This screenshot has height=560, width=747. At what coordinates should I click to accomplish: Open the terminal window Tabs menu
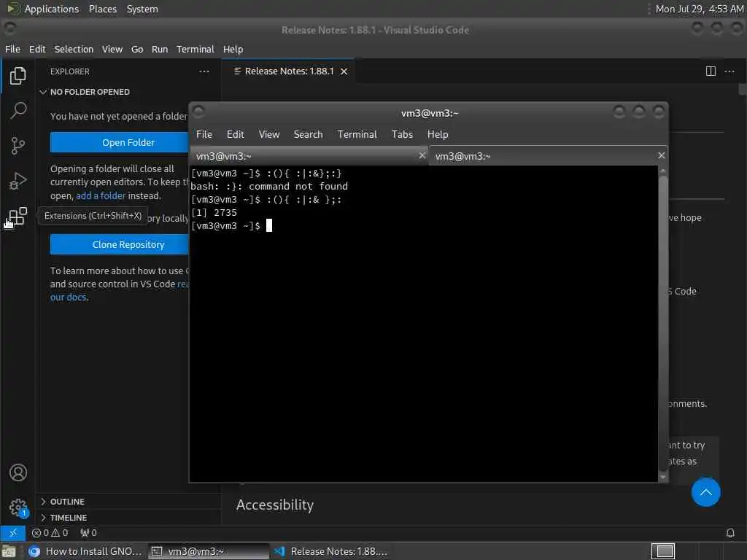(402, 134)
